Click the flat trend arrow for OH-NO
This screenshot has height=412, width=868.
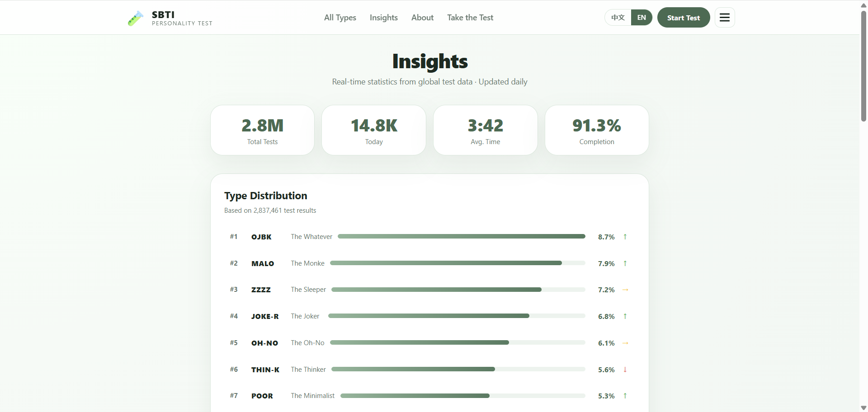click(x=625, y=343)
